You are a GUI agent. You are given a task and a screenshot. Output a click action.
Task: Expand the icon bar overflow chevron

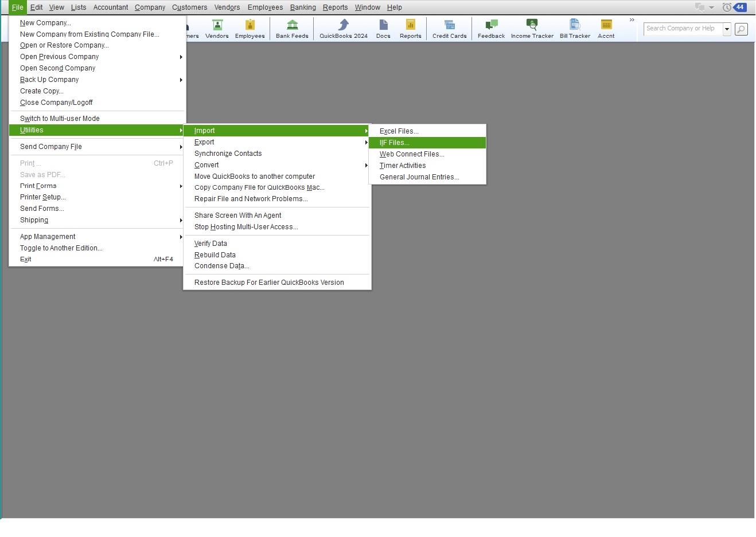(x=632, y=20)
